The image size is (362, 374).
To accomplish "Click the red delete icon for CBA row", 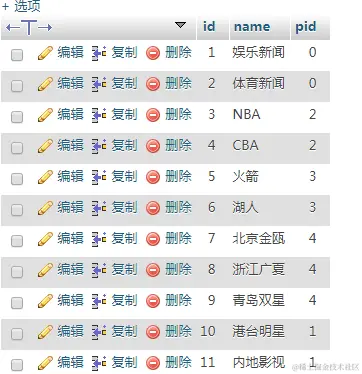I will coord(153,146).
